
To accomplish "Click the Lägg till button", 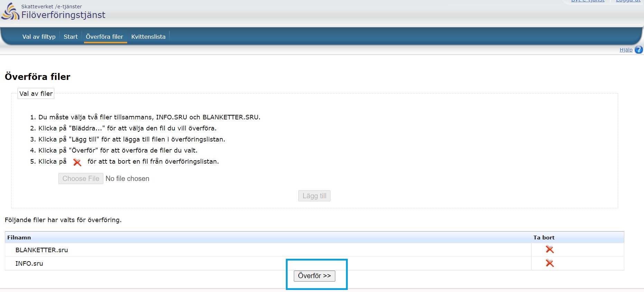I will [314, 196].
